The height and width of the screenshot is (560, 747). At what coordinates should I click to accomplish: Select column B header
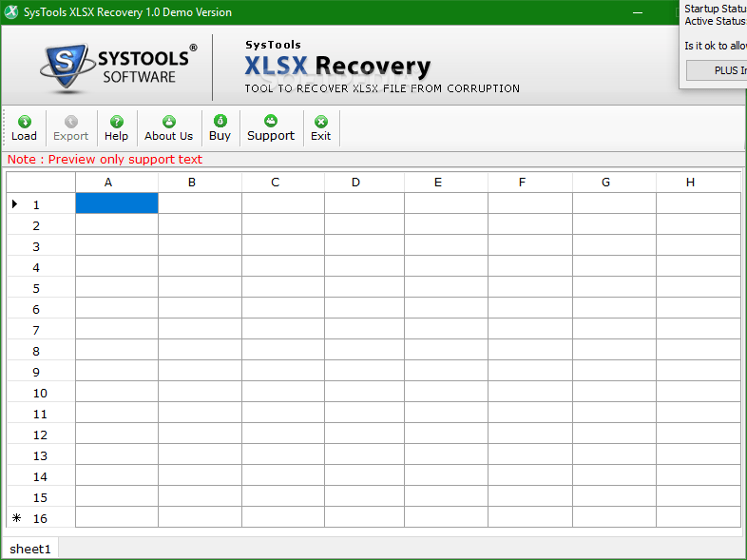pos(201,182)
